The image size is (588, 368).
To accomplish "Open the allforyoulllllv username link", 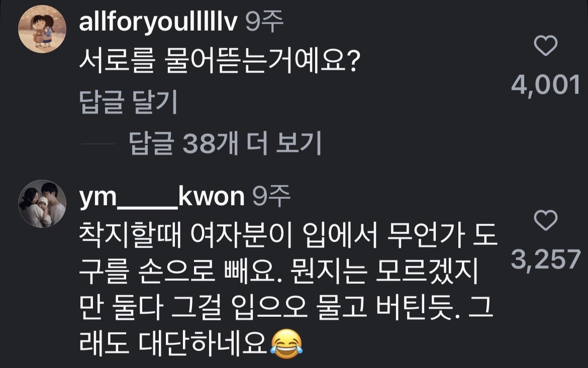I will pos(158,22).
